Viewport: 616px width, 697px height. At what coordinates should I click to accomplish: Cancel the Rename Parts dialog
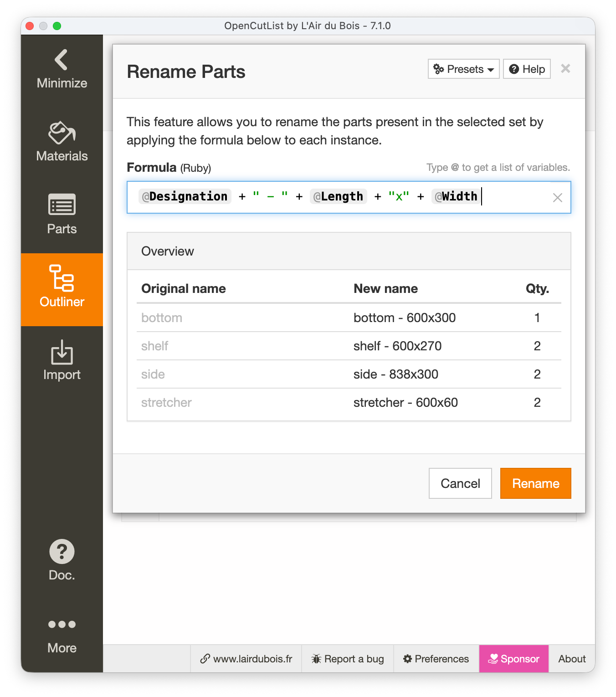tap(460, 483)
